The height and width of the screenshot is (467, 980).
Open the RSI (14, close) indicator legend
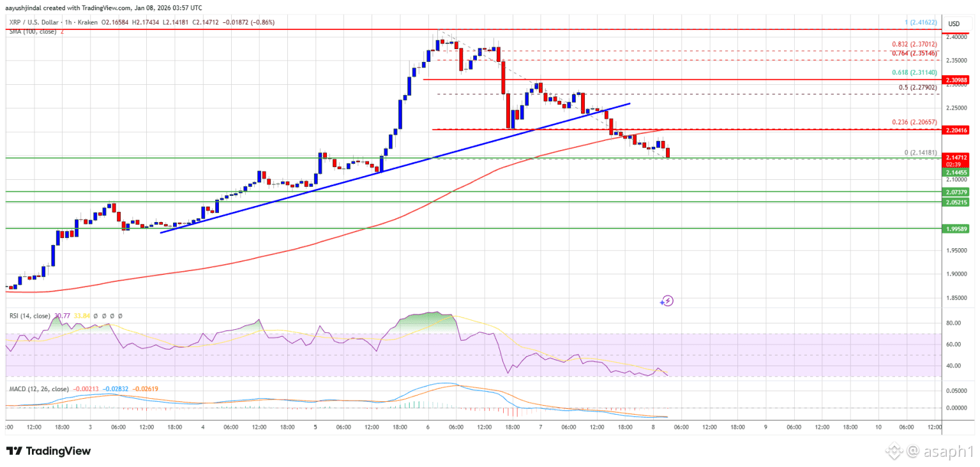pos(29,316)
